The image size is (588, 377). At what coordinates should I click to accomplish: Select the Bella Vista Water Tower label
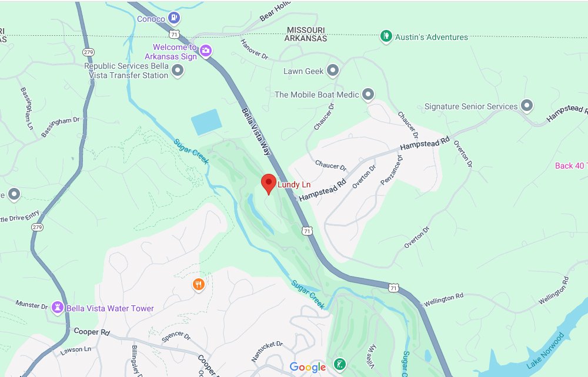(x=110, y=308)
